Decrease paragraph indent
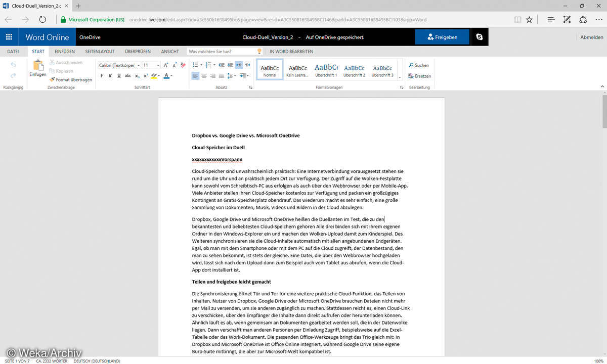 [x=222, y=65]
